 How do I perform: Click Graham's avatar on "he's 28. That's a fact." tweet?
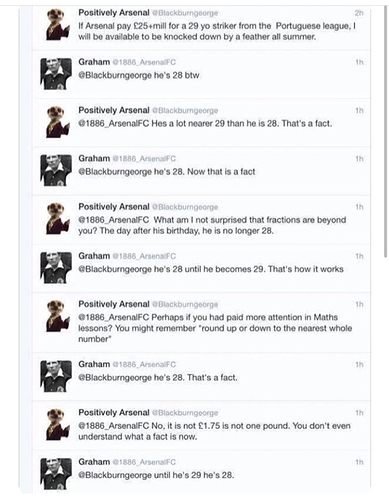point(56,376)
